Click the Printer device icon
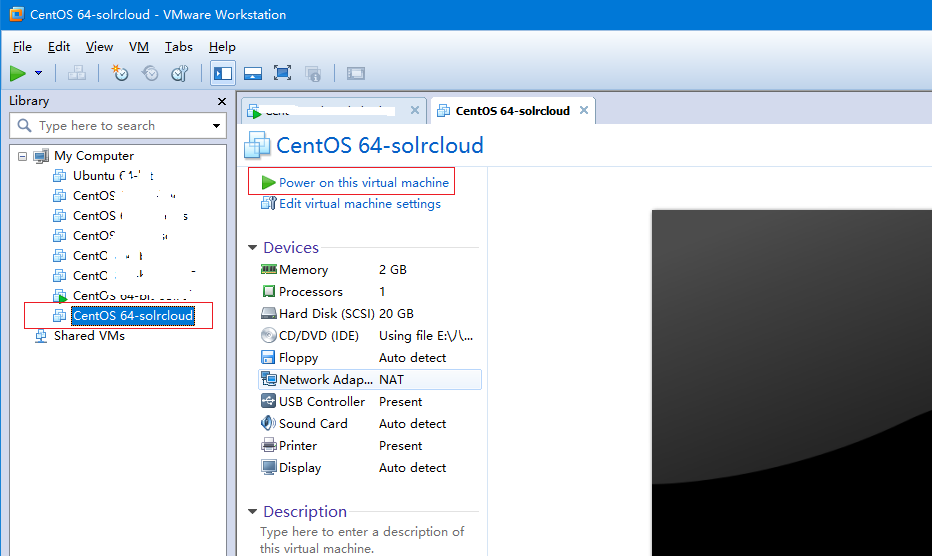Screen dimensions: 932x556 click(x=269, y=445)
